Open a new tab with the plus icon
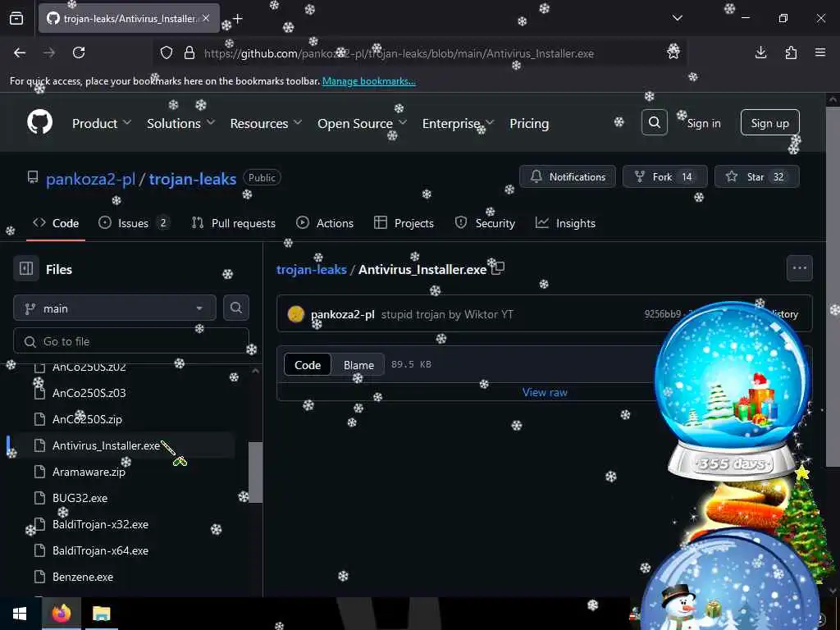 point(238,19)
